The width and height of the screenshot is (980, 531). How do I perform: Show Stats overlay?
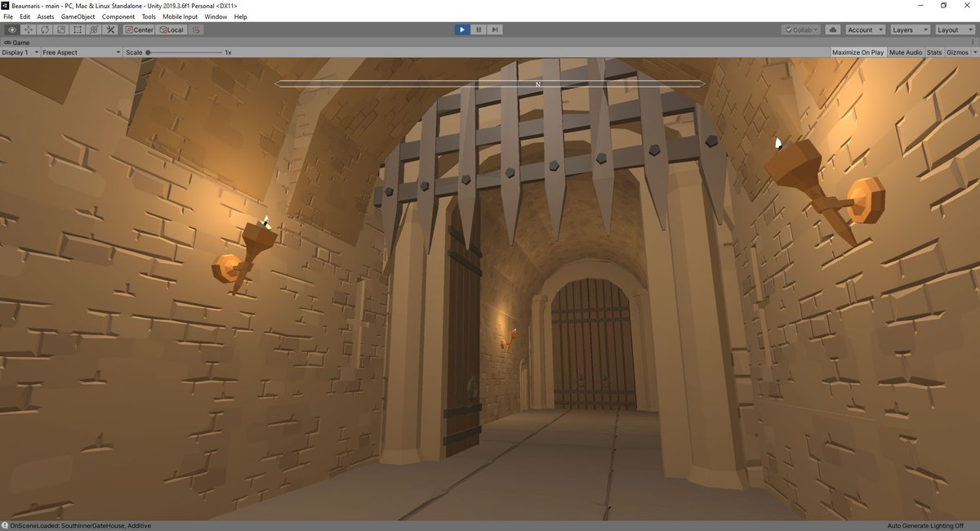click(x=934, y=52)
